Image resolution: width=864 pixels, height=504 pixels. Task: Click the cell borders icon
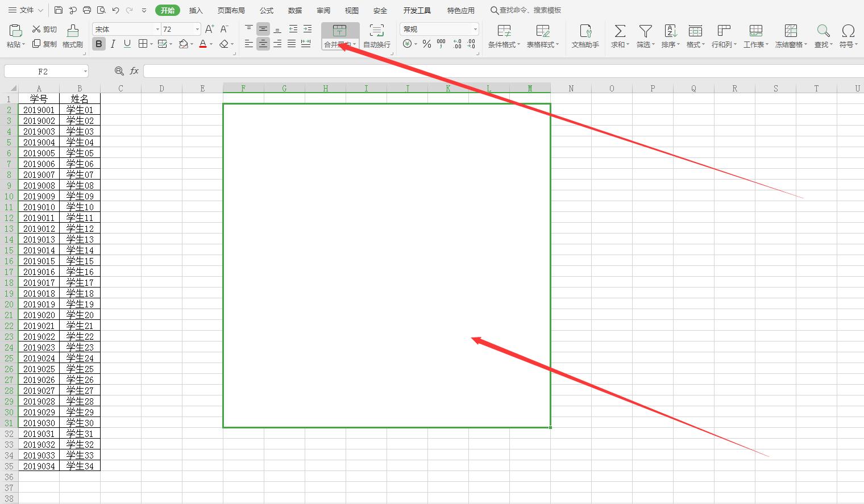[143, 44]
